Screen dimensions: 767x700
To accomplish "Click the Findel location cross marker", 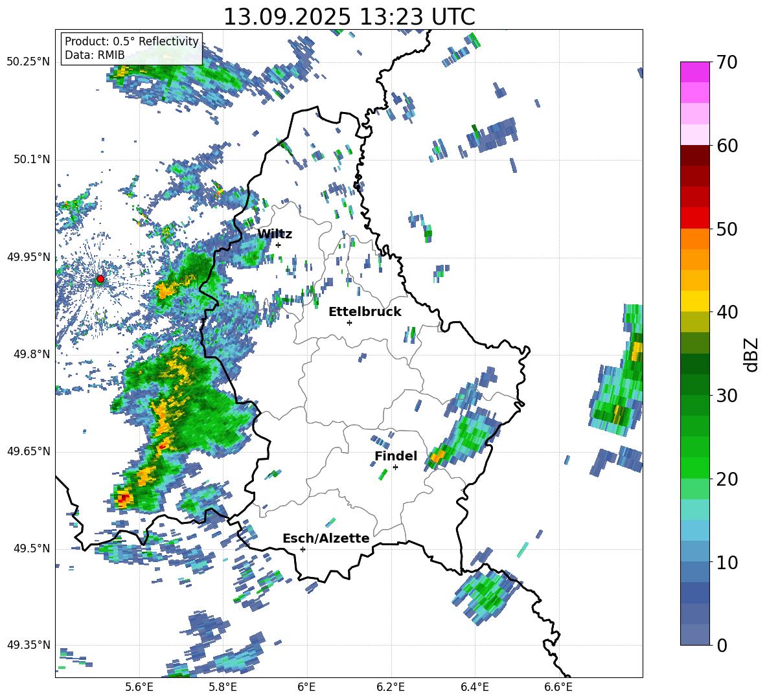I will (395, 468).
